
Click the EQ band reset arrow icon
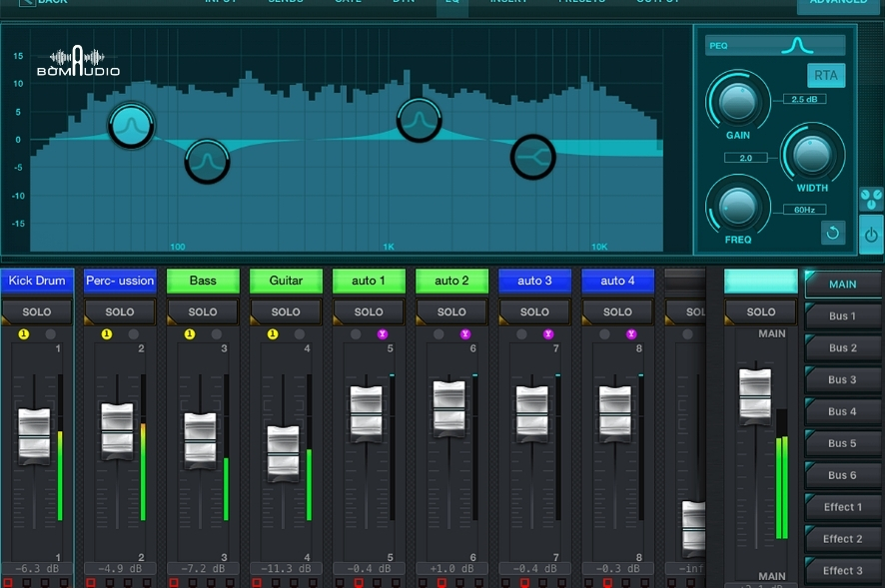tap(832, 233)
